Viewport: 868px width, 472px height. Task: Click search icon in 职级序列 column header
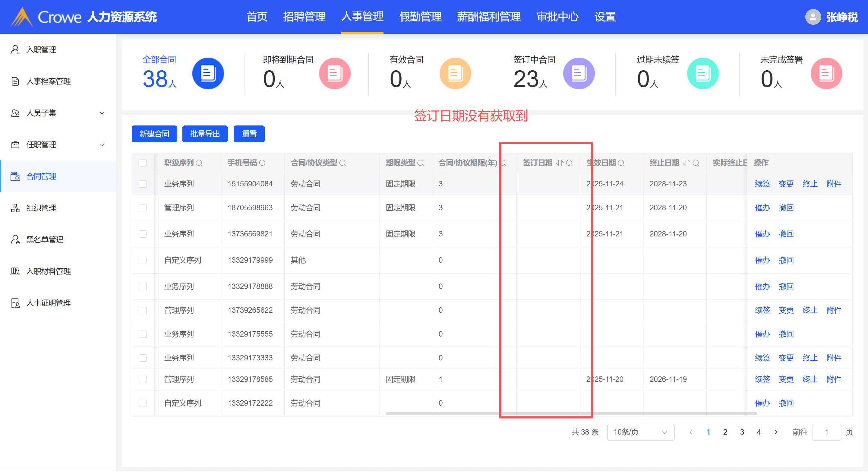(199, 163)
